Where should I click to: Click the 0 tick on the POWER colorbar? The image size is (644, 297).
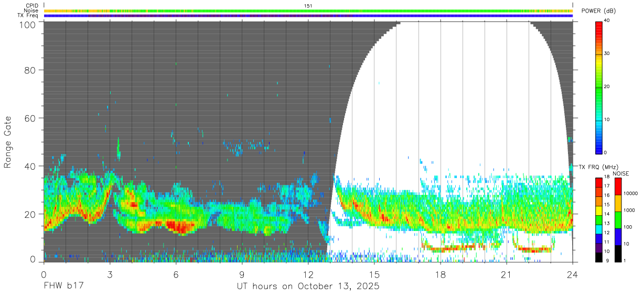(606, 153)
